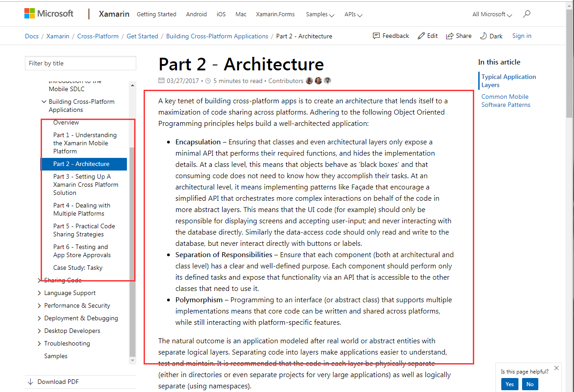Click sidebar scrollbar down arrow
This screenshot has width=574, height=392.
(x=132, y=360)
